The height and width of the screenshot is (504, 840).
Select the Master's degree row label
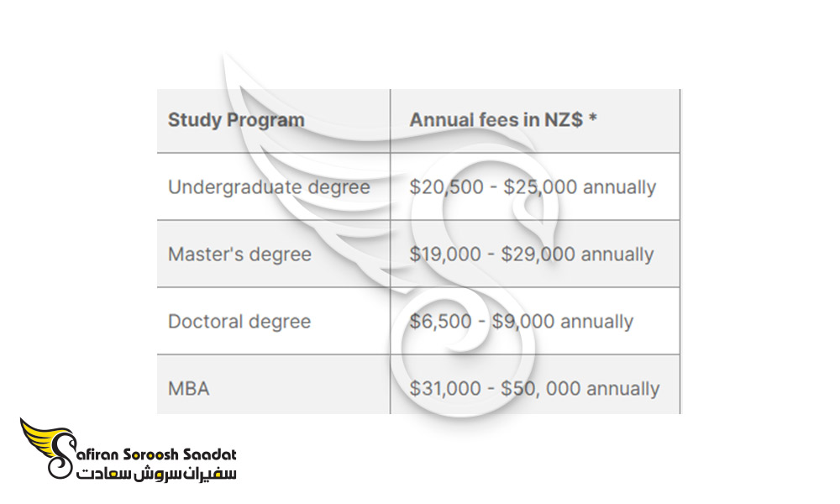[239, 255]
